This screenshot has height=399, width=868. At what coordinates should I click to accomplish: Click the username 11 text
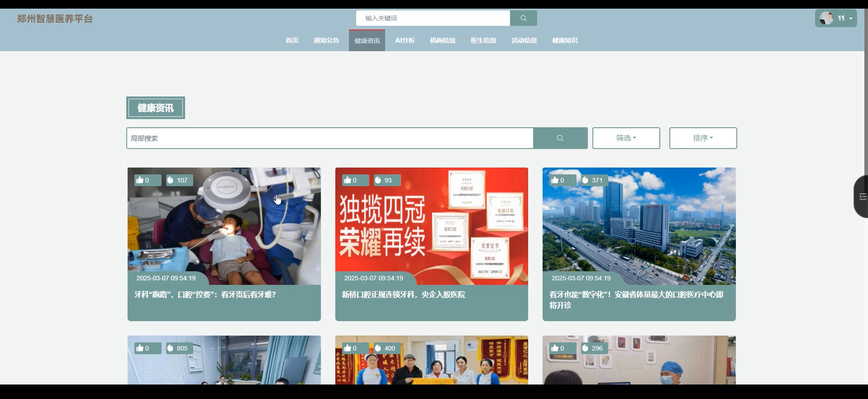tap(841, 18)
